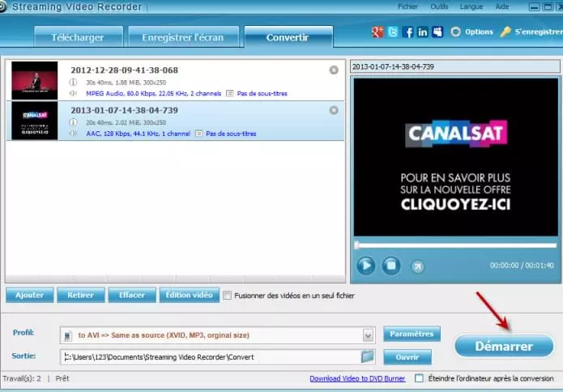Click the speaker icon next to AAC audio
Image resolution: width=563 pixels, height=392 pixels.
coord(73,134)
